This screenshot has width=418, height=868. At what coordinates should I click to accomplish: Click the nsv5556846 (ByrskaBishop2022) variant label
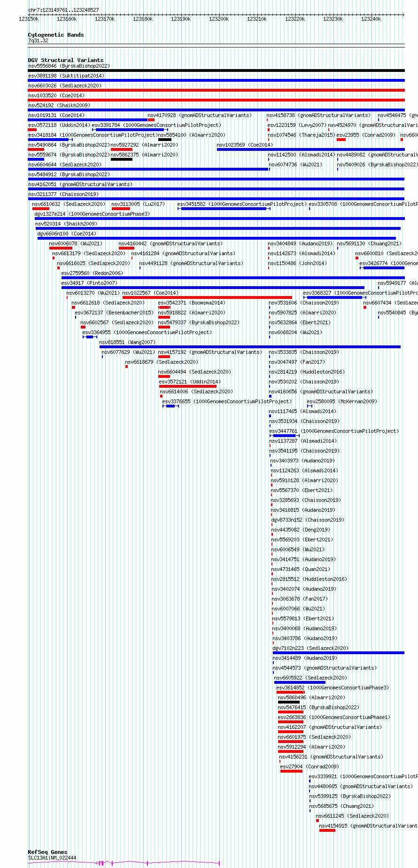[x=69, y=66]
